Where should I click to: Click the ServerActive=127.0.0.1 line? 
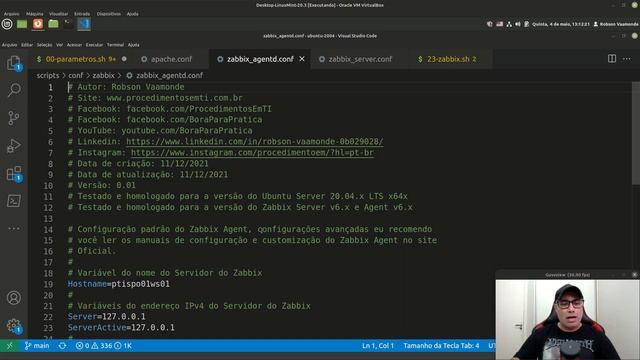(121, 328)
